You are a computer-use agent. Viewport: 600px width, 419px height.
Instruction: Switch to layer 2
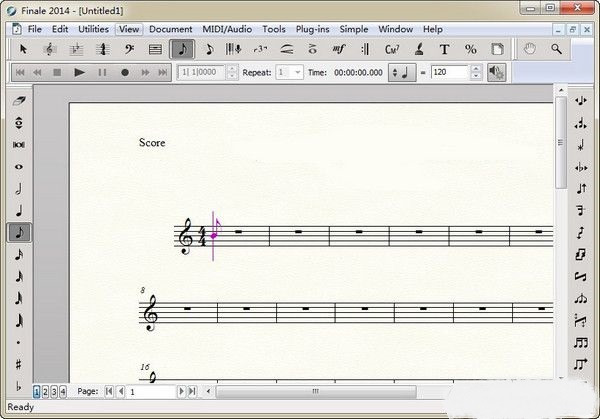[46, 392]
